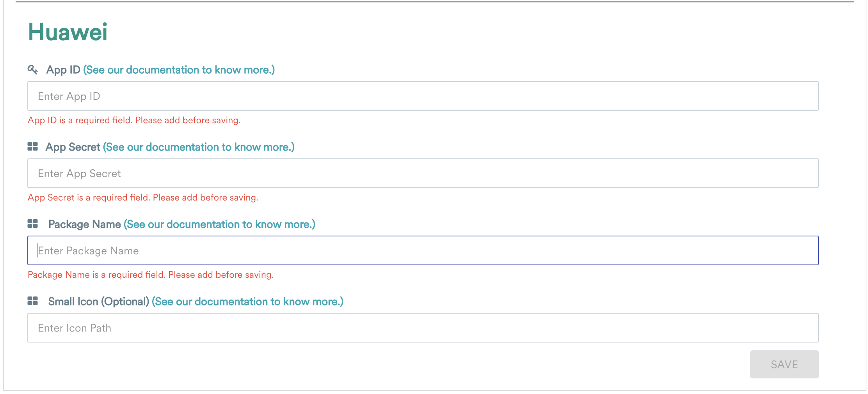Screen dimensions: 868x394
Task: Open the Small Icon documentation link
Action: (x=247, y=302)
